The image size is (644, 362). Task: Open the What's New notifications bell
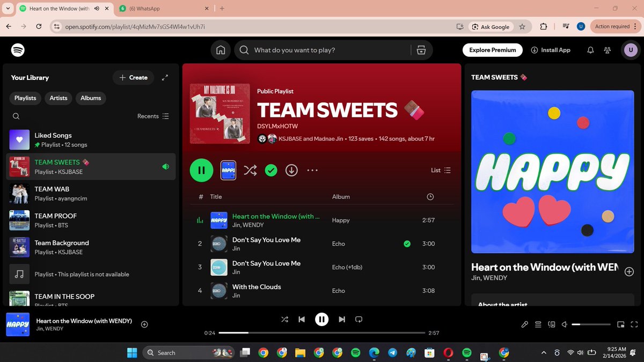pos(590,50)
